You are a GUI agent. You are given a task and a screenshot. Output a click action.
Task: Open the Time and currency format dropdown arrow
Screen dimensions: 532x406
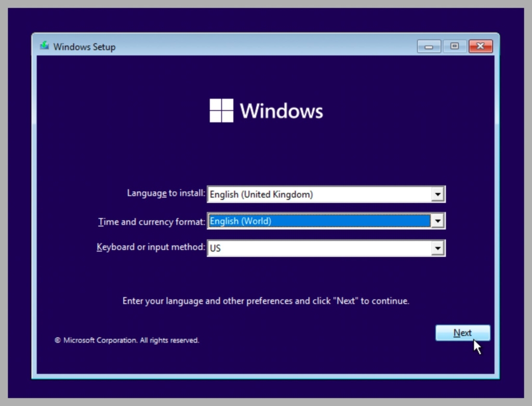coord(438,221)
